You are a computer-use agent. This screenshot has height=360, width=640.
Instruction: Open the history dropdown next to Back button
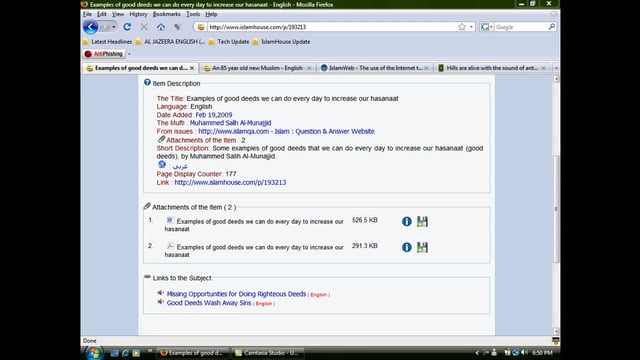[114, 27]
